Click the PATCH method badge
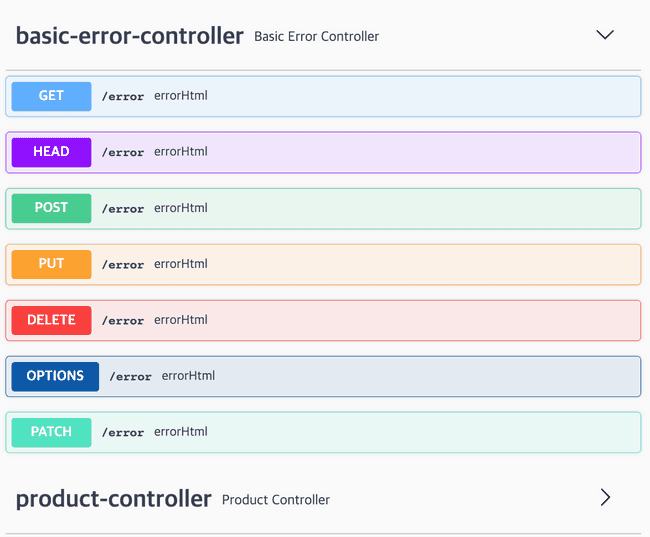This screenshot has width=650, height=537. pos(51,432)
